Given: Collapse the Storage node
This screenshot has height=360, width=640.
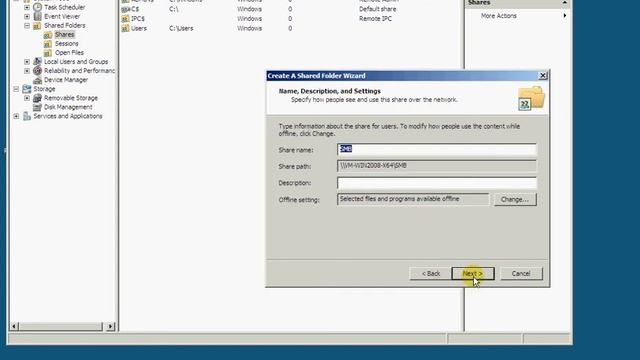Looking at the screenshot, I should [x=16, y=89].
